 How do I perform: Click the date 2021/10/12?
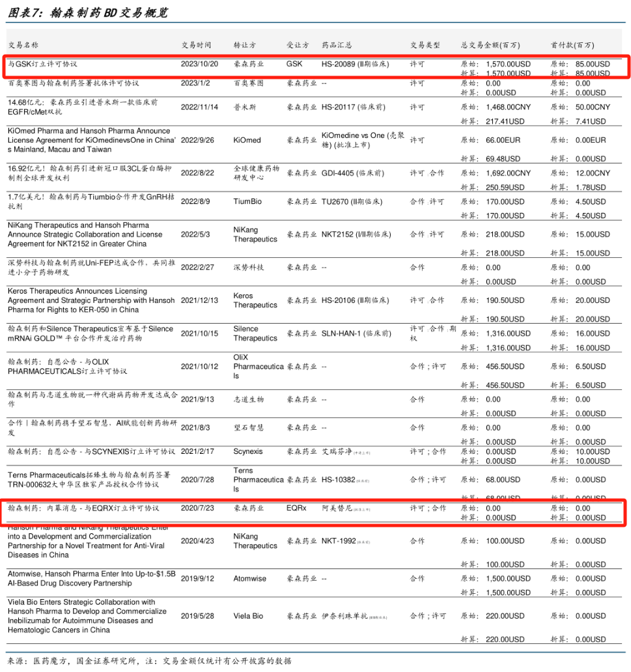tap(199, 367)
